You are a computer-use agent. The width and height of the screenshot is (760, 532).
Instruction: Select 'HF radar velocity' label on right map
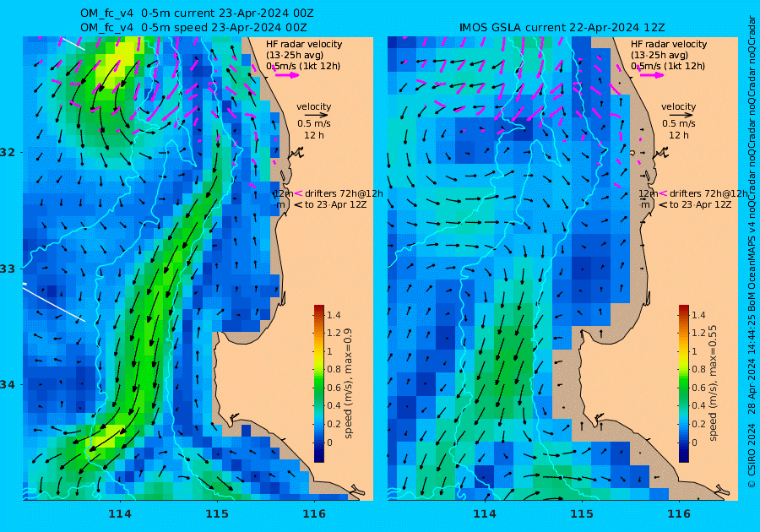click(x=669, y=44)
